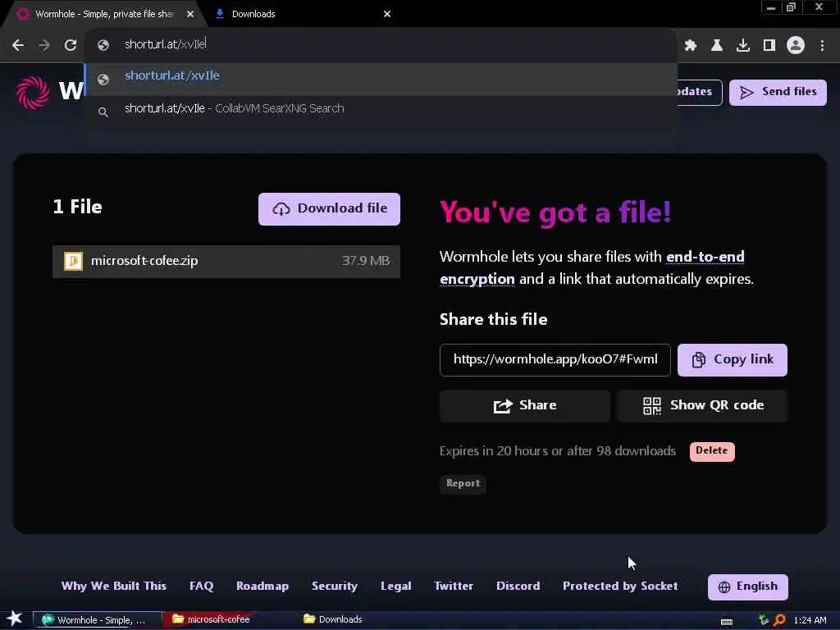
Task: Open the Legal footer link
Action: coord(396,586)
